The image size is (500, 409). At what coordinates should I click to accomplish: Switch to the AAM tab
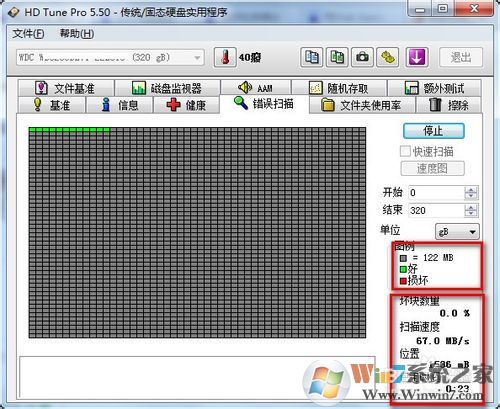[256, 88]
